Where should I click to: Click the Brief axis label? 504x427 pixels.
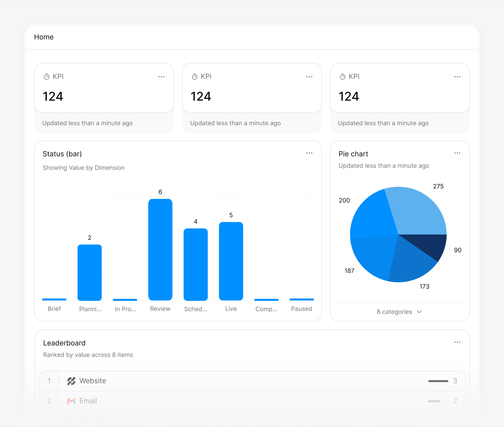54,309
